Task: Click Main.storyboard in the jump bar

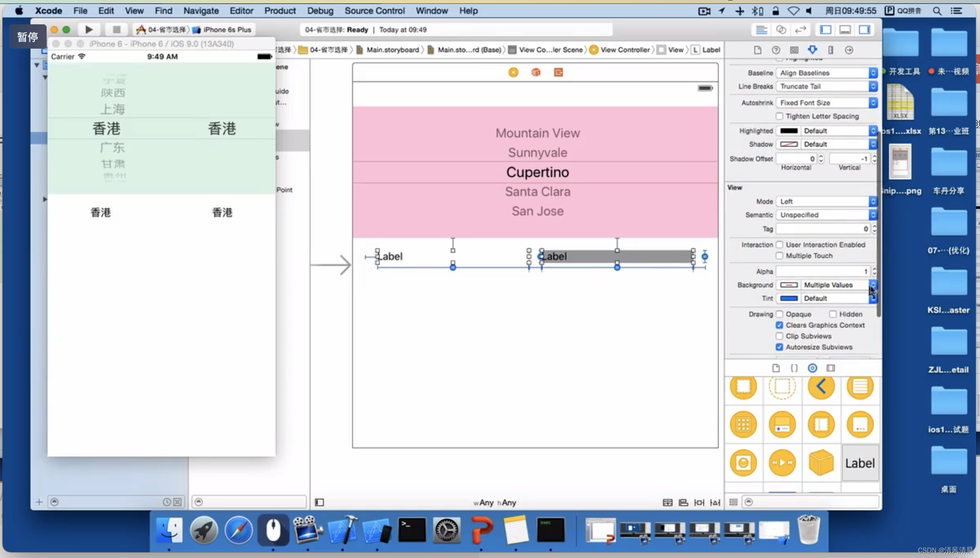Action: click(388, 50)
